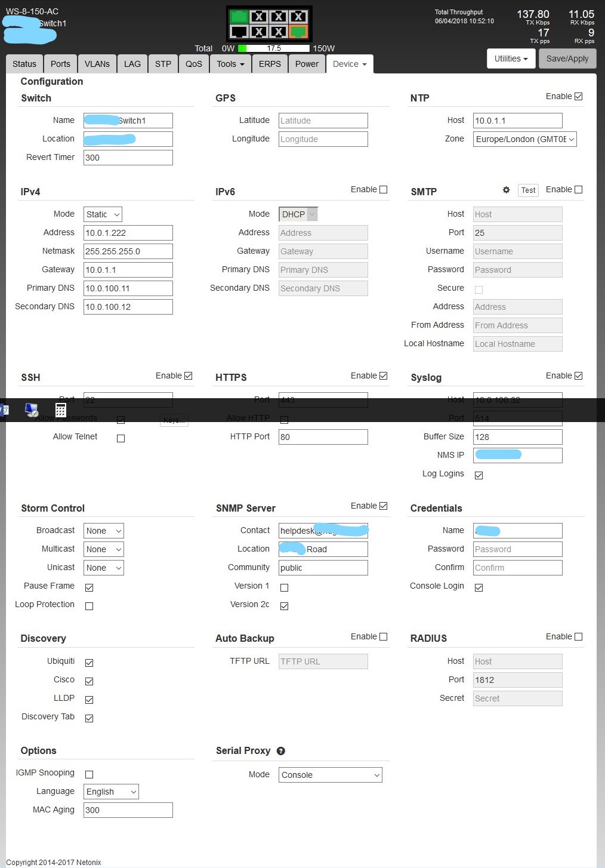The width and height of the screenshot is (605, 868).
Task: Click the Save/Apply button
Action: tap(567, 59)
